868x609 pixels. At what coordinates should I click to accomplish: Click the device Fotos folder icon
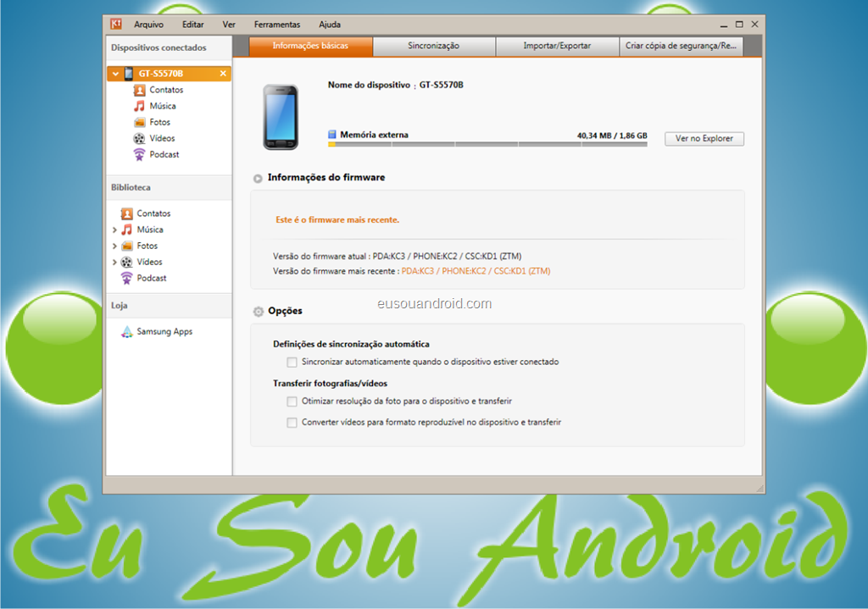(140, 122)
